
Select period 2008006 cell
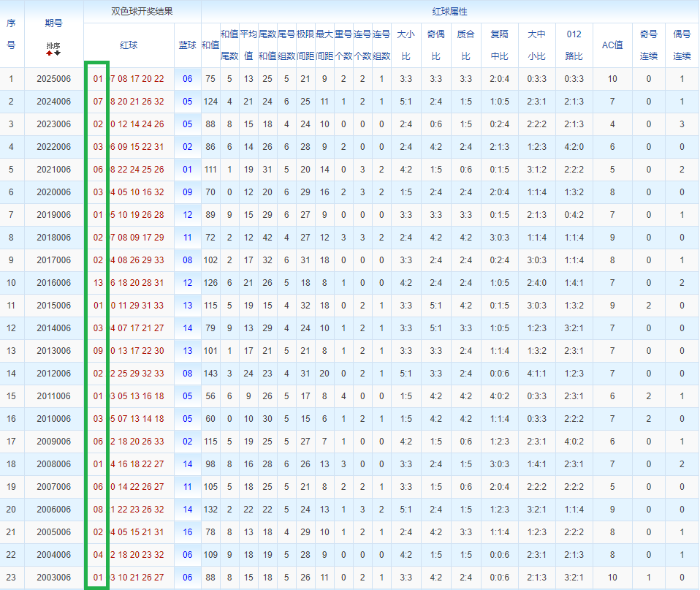coord(53,464)
